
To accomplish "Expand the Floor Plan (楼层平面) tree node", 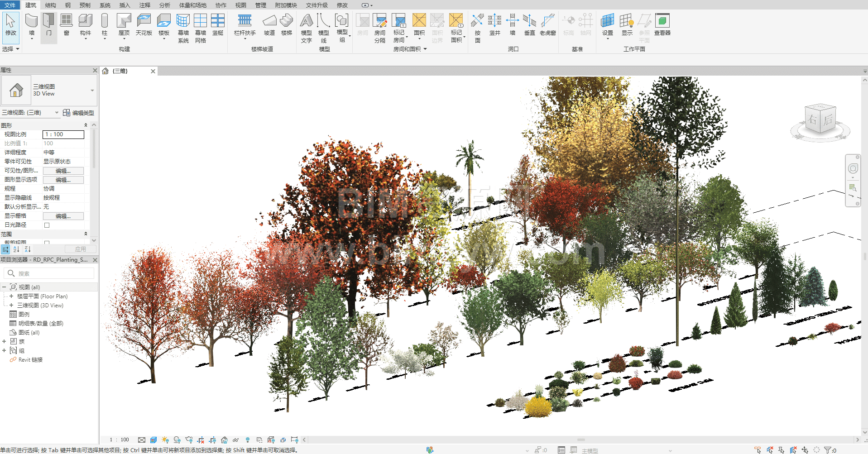I will (11, 296).
